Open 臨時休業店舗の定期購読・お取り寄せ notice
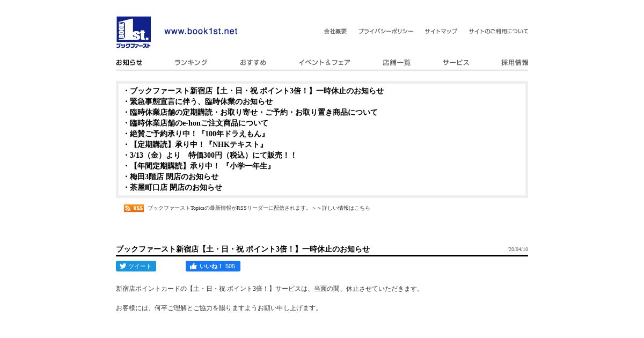The image size is (644, 338). click(253, 112)
